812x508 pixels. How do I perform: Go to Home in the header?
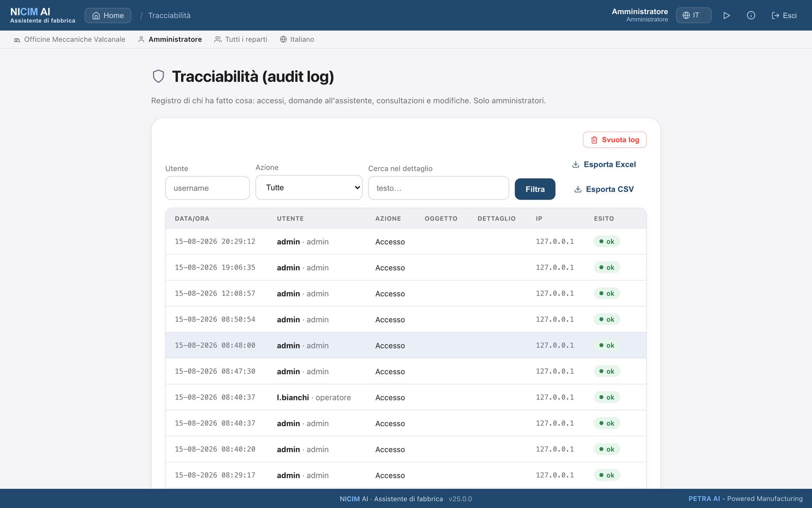[108, 15]
